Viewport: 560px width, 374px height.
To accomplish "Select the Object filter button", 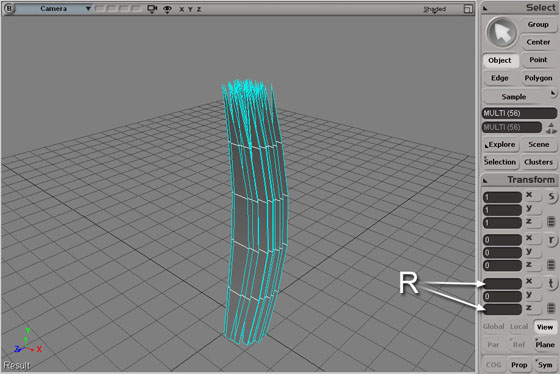I will [x=500, y=60].
